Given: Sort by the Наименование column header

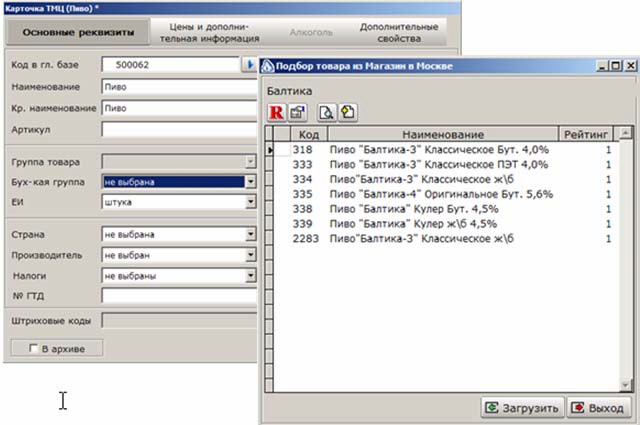Looking at the screenshot, I should pos(443,134).
